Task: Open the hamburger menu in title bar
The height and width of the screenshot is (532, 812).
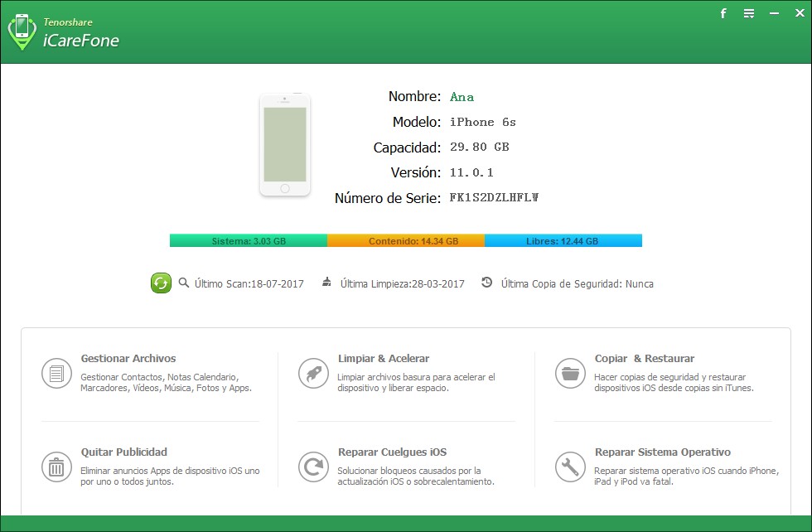Action: [749, 13]
